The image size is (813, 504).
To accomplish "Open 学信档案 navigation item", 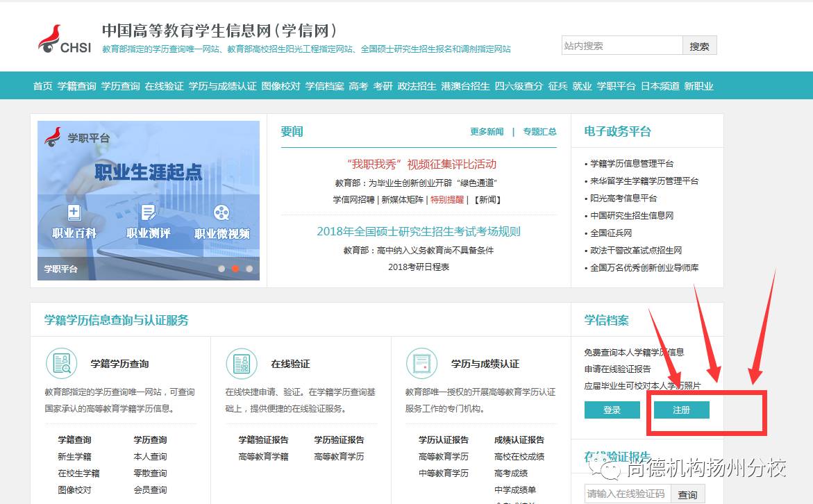I will 325,86.
